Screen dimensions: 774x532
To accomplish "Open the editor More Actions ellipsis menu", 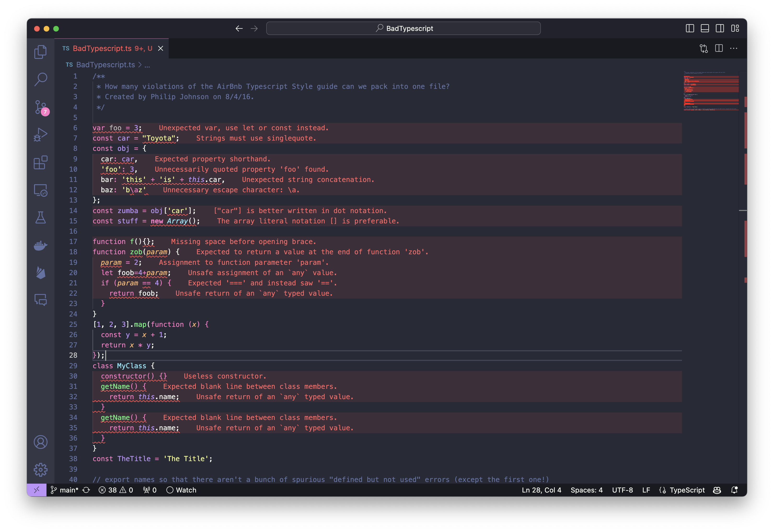I will point(734,49).
